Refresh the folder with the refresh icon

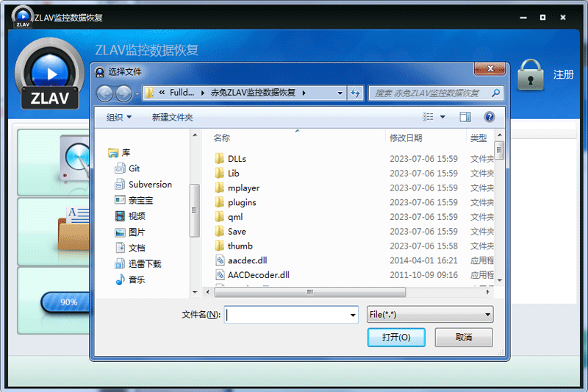click(x=355, y=93)
